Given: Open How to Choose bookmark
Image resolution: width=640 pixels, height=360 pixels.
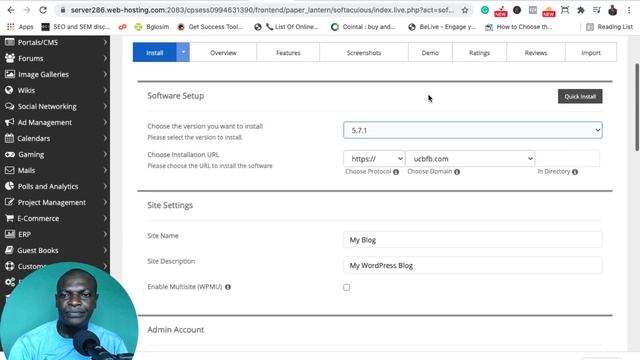Looking at the screenshot, I should coord(518,27).
